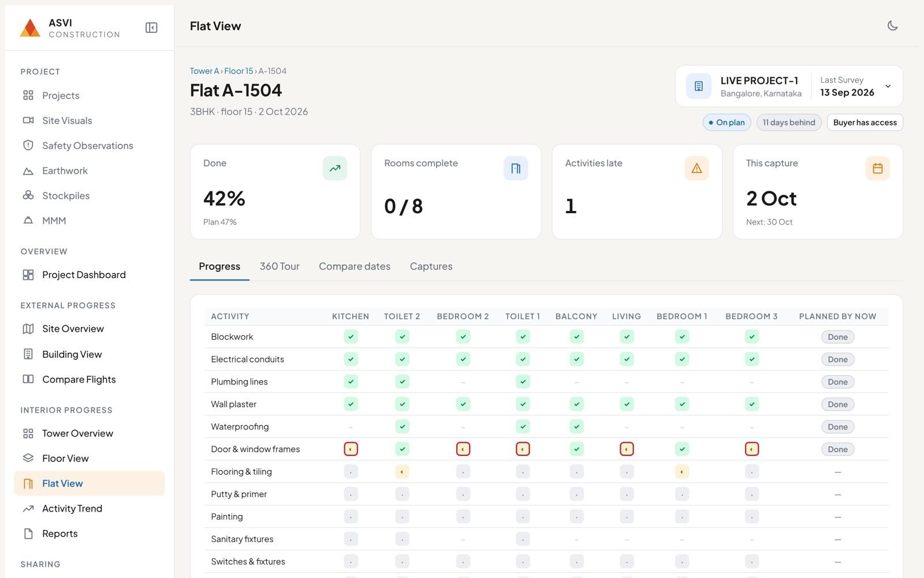This screenshot has width=924, height=578.
Task: Click the Activities late warning icon
Action: pyautogui.click(x=696, y=168)
